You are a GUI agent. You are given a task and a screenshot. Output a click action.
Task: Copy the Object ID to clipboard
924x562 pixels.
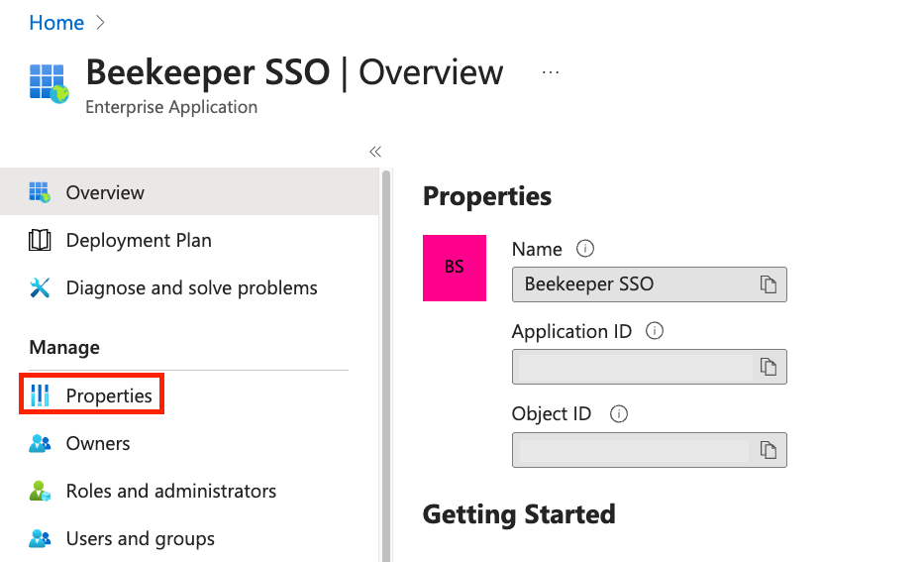(x=768, y=450)
